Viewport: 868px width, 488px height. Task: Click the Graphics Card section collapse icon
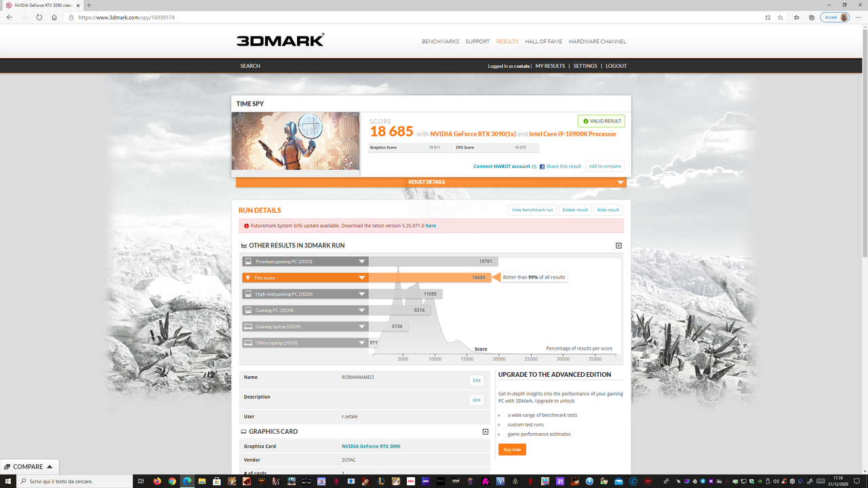coord(485,431)
